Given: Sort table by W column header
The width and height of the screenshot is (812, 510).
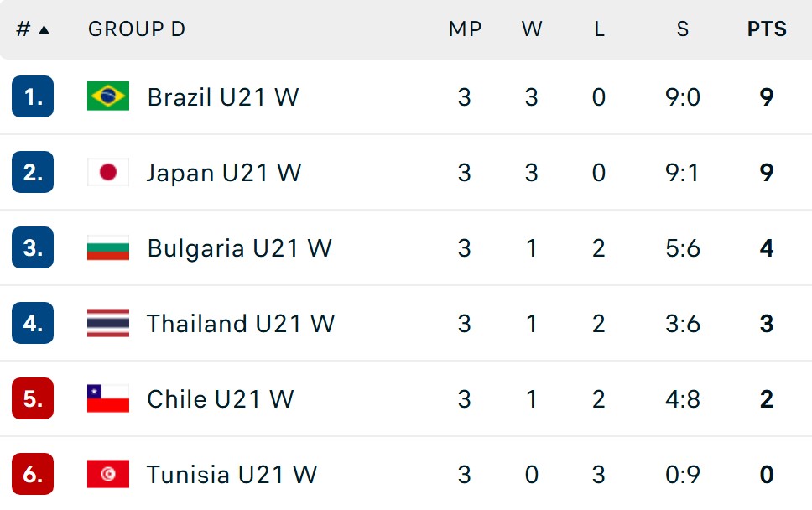Looking at the screenshot, I should 532,29.
